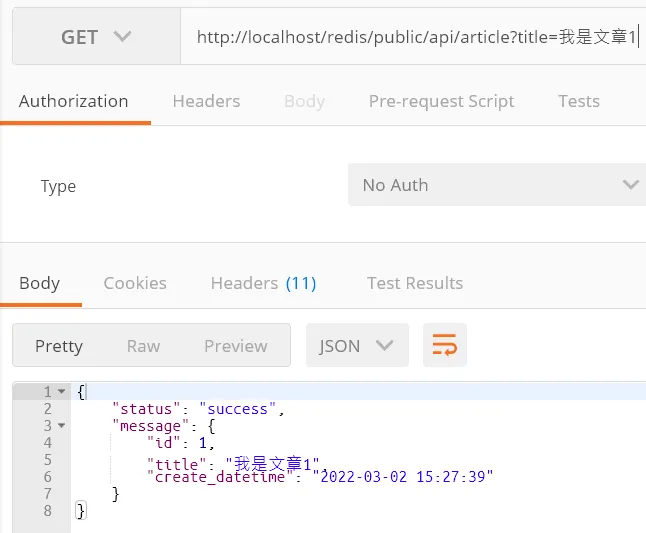Image resolution: width=646 pixels, height=533 pixels.
Task: Switch to Raw response view
Action: 143,346
